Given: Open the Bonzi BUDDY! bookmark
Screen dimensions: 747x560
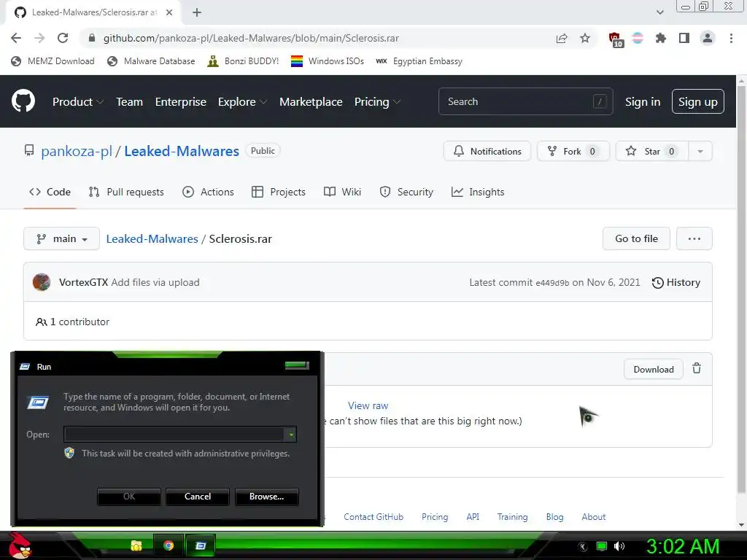Looking at the screenshot, I should click(244, 61).
